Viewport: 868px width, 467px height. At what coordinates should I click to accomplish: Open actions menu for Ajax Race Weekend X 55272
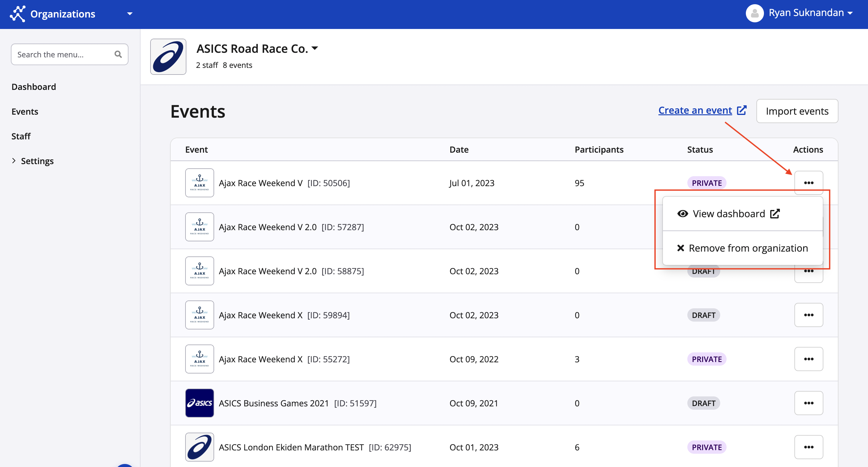[809, 359]
